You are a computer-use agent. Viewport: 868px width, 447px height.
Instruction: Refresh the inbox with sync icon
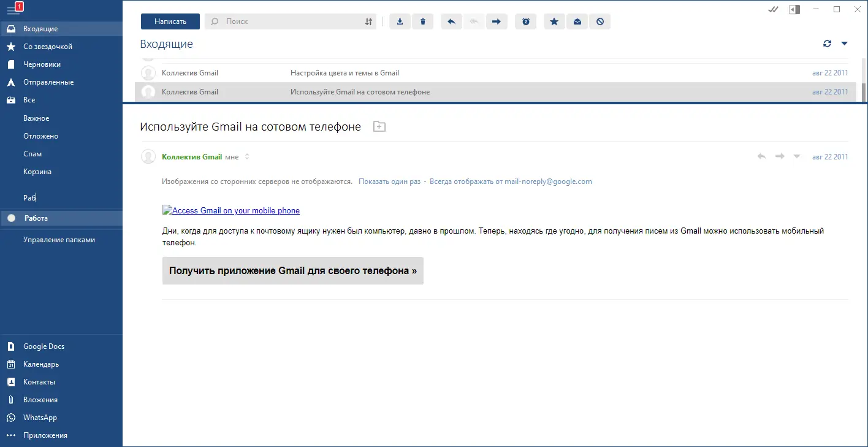tap(827, 44)
